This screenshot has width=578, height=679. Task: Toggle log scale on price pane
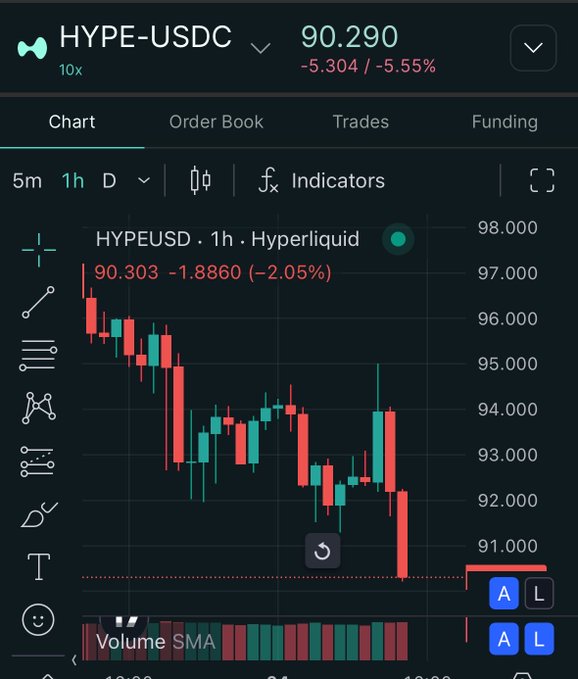pos(539,594)
